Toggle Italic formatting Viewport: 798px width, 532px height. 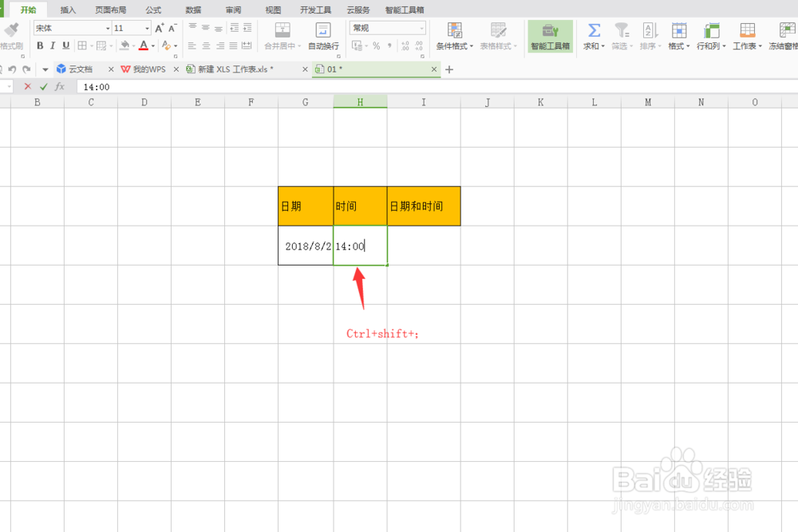(x=53, y=45)
